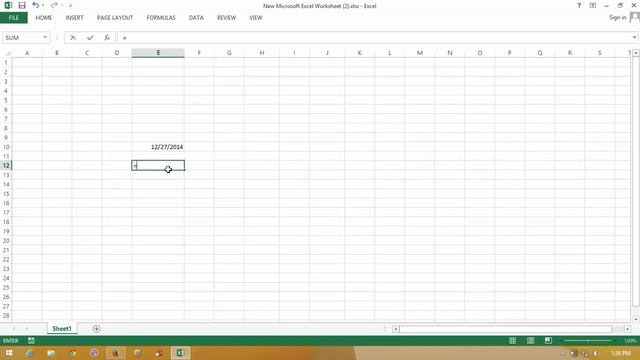Image resolution: width=640 pixels, height=360 pixels.
Task: Open the Insert Function fx button
Action: [x=107, y=38]
